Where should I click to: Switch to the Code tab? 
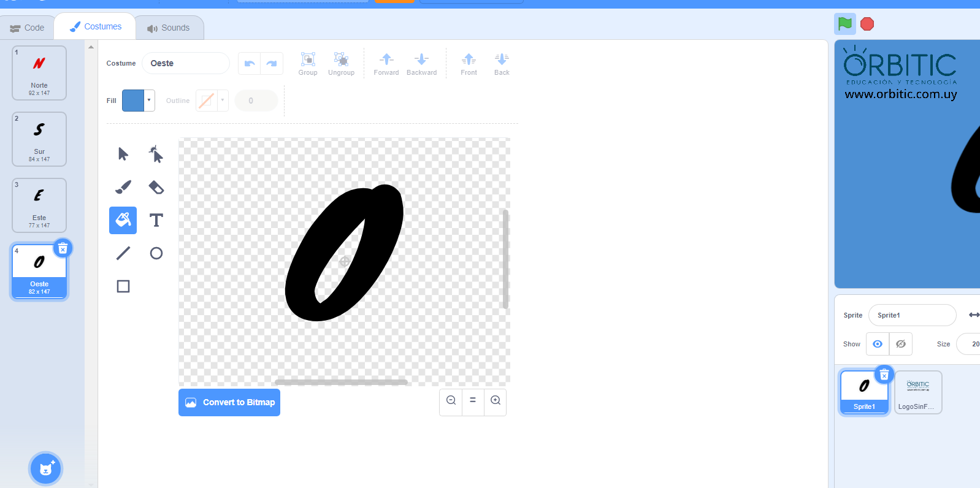pos(28,28)
